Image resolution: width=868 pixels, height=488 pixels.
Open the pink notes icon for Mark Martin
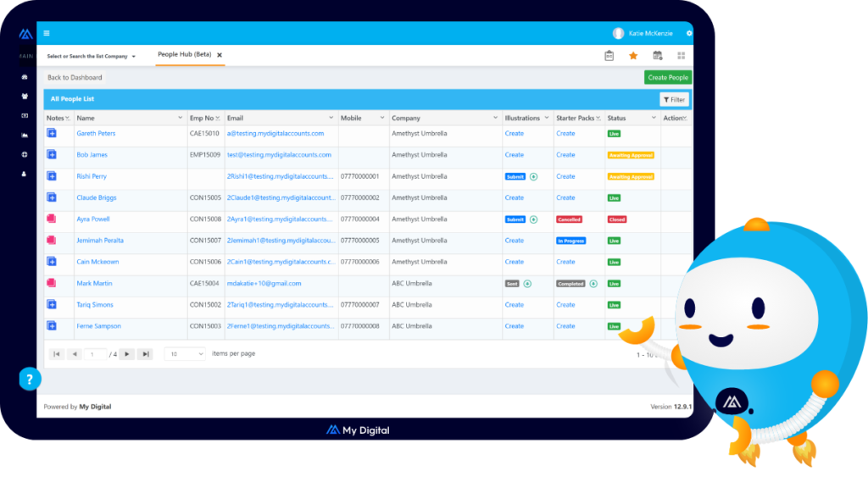pos(52,283)
